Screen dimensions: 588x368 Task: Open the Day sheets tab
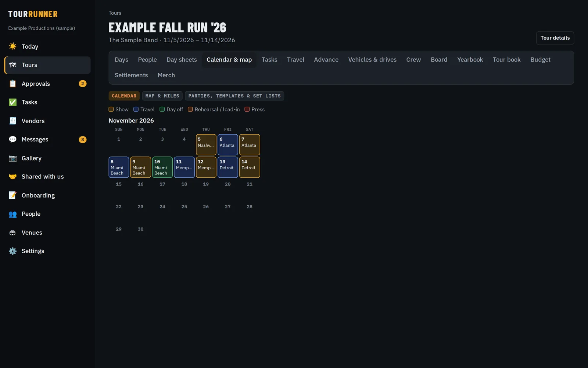[x=182, y=60]
